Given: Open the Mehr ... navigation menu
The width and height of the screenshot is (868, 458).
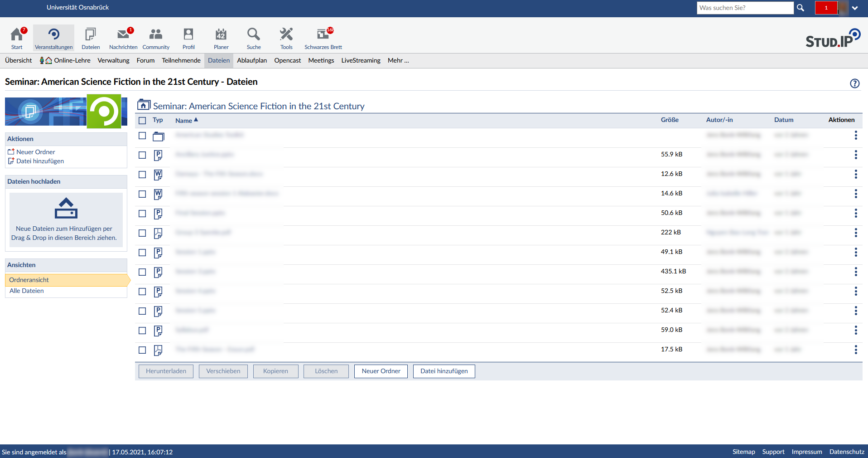Looking at the screenshot, I should 398,61.
